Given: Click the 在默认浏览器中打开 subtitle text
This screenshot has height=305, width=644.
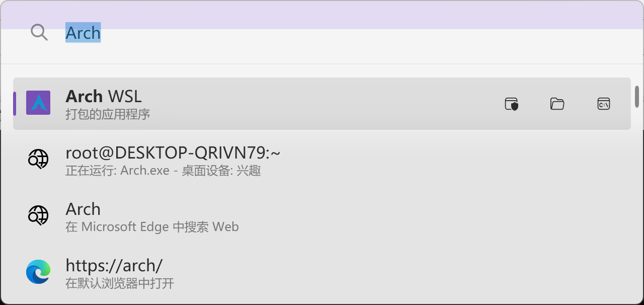Looking at the screenshot, I should pos(120,283).
